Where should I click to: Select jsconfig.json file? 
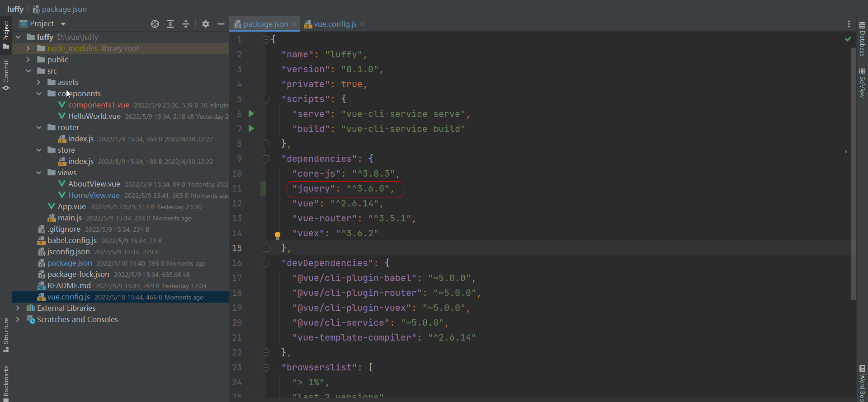click(68, 252)
